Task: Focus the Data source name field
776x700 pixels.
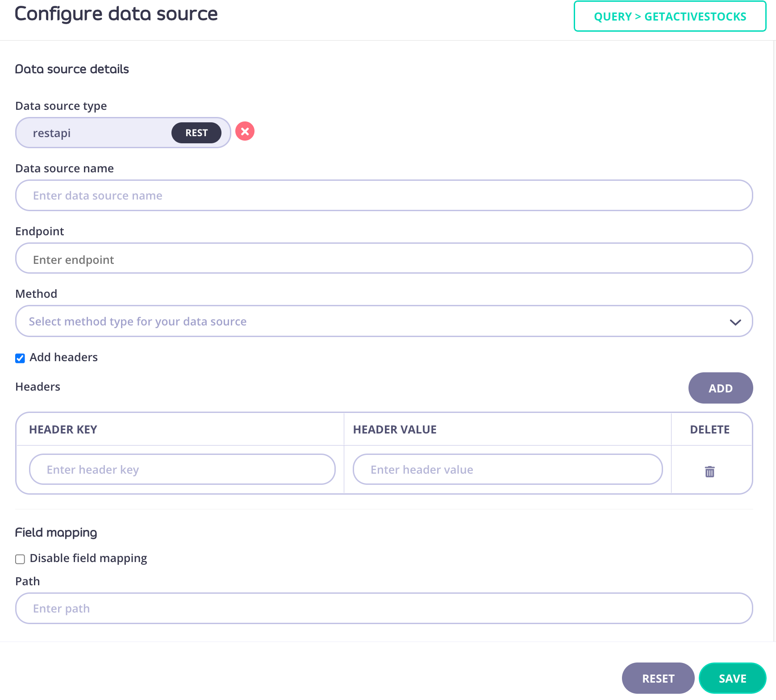Action: coord(383,196)
